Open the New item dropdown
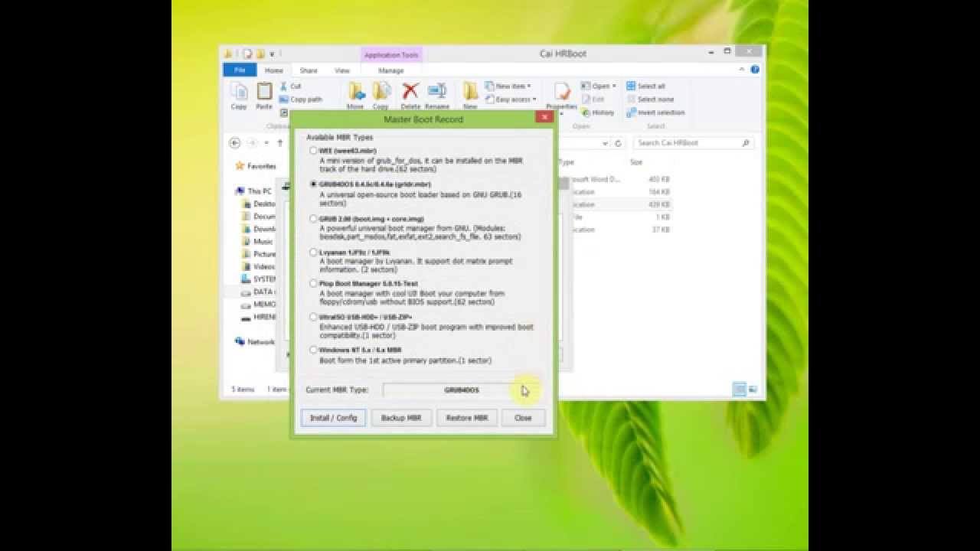Viewport: 980px width, 551px height. tap(508, 86)
